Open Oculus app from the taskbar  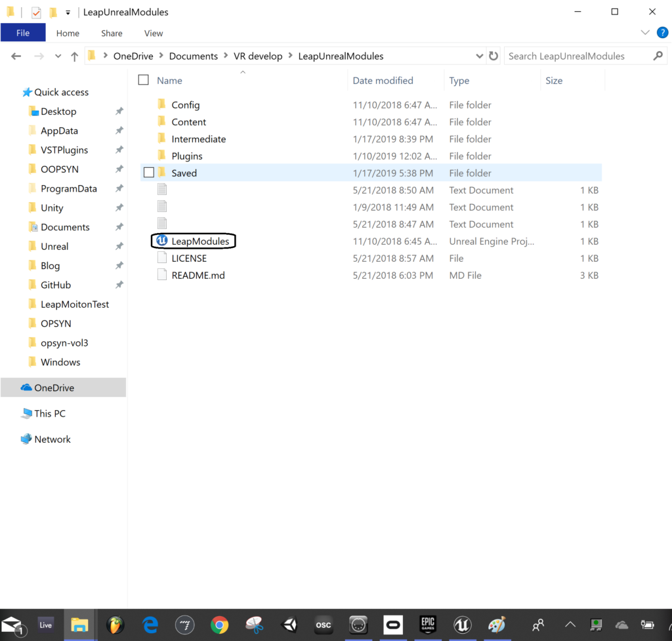[393, 625]
